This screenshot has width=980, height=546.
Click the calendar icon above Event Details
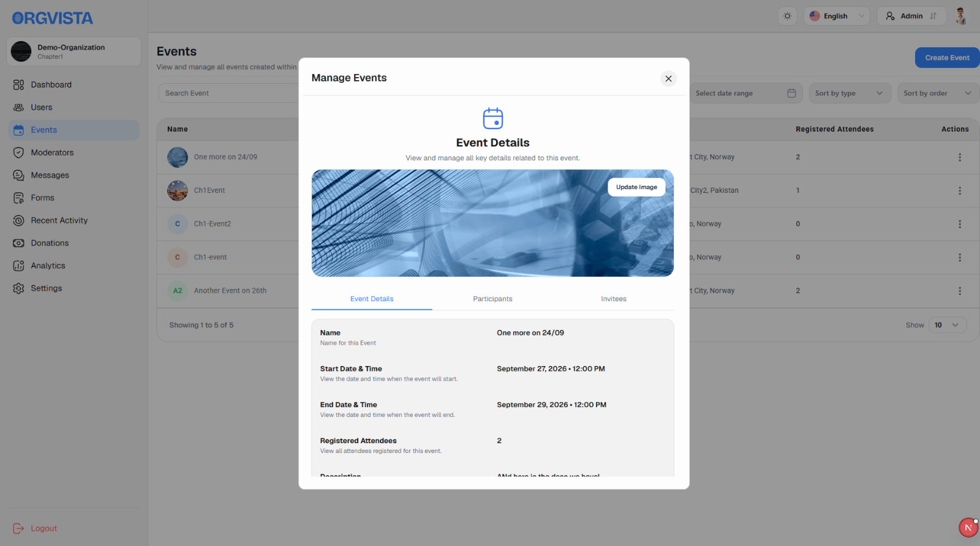coord(493,118)
